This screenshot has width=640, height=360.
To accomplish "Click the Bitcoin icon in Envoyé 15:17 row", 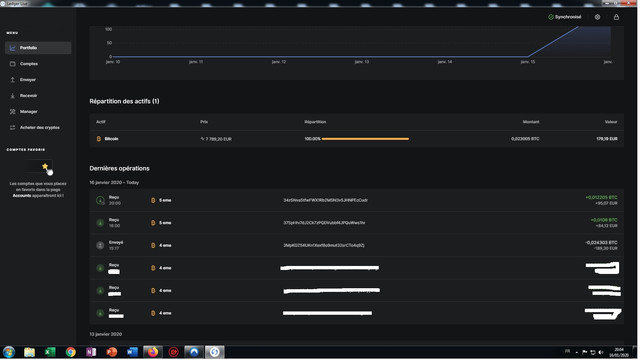I will 153,245.
